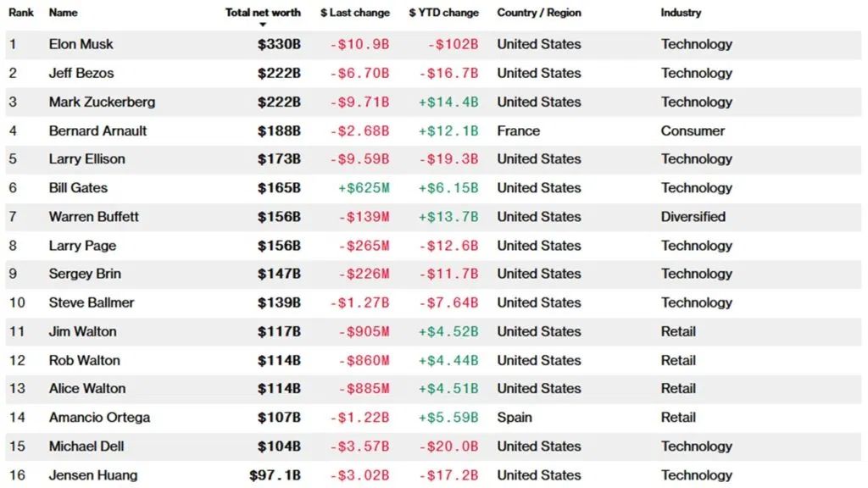Click the sort arrow under Total net worth
Screen dimensions: 868x488
(263, 25)
